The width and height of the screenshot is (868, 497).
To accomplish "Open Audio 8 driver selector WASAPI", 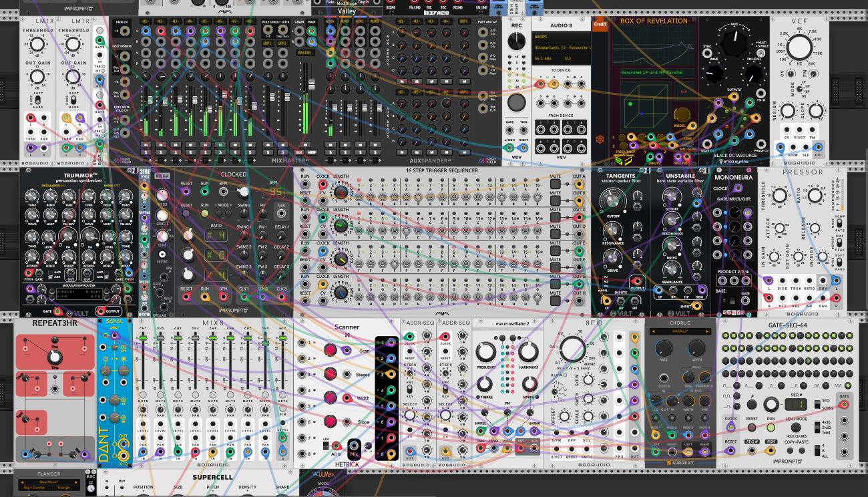I will tap(562, 35).
